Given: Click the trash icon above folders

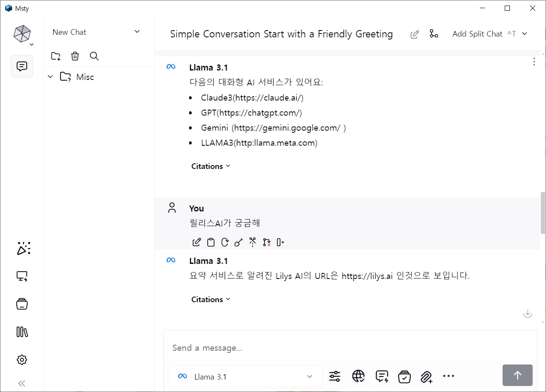Looking at the screenshot, I should [75, 56].
